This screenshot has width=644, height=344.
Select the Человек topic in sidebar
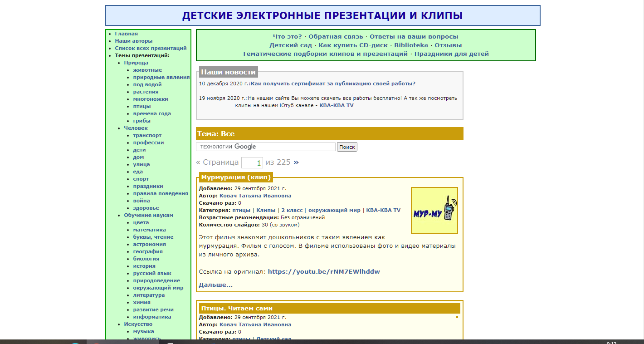coord(136,128)
